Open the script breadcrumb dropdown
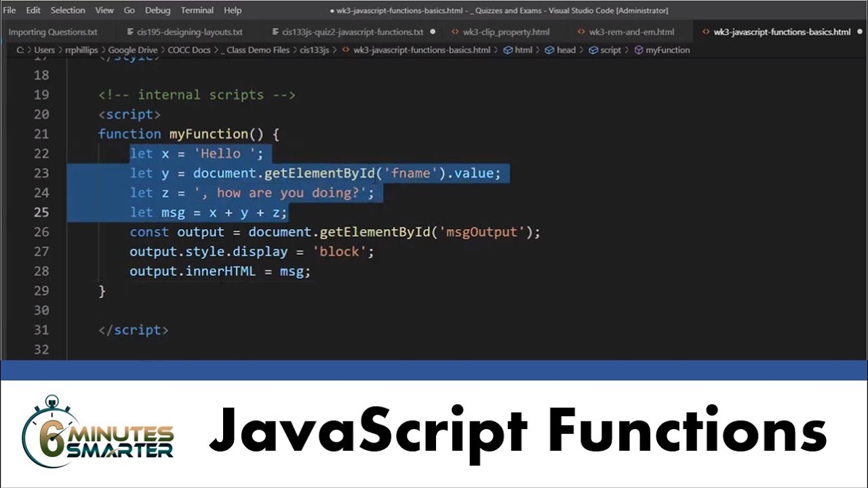The width and height of the screenshot is (868, 488). 610,50
